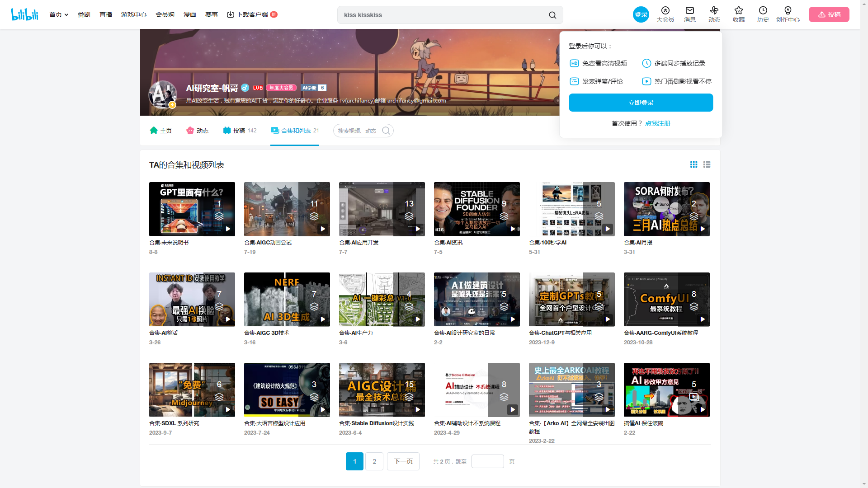The height and width of the screenshot is (488, 868).
Task: Go to page 2
Action: 374,461
